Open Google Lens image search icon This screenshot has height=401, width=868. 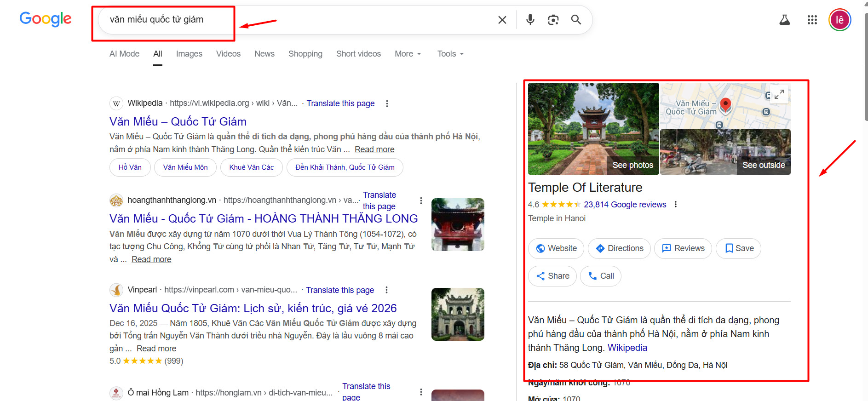553,20
